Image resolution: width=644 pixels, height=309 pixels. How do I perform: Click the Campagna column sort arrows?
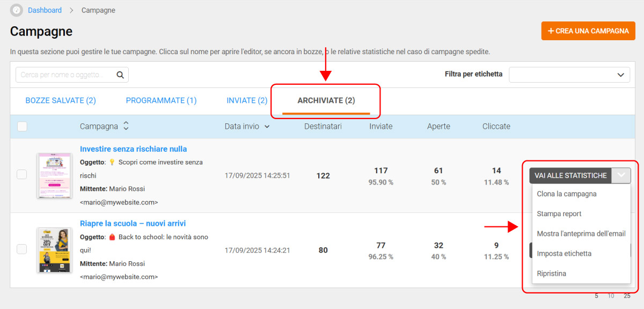pos(126,126)
